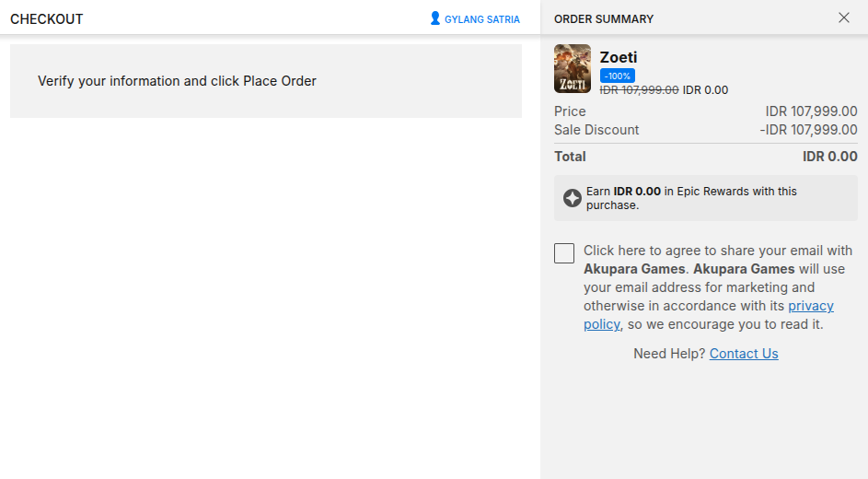Click the -IDR 107,999.00 discount amount
Viewport: 868px width, 479px height.
tap(808, 130)
